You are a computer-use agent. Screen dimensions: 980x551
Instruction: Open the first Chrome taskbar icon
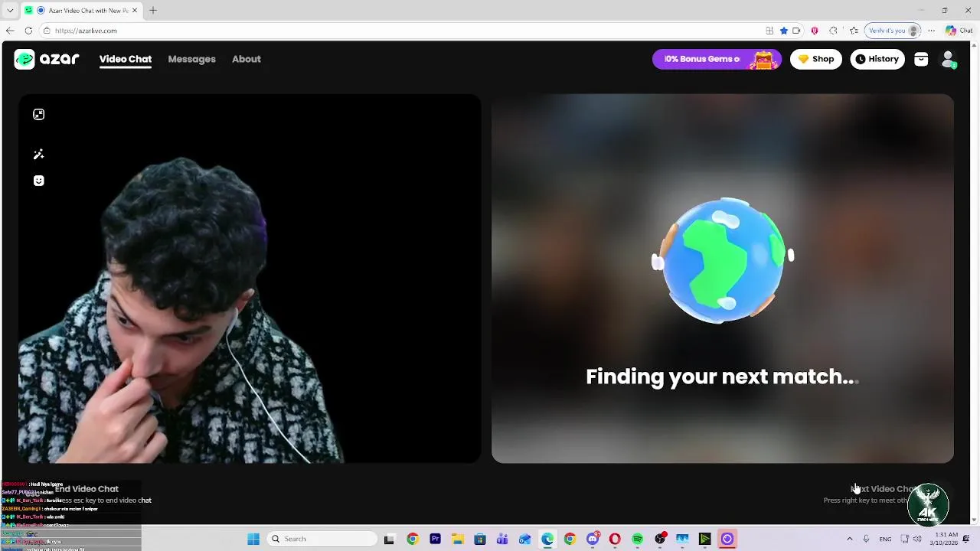(x=413, y=539)
